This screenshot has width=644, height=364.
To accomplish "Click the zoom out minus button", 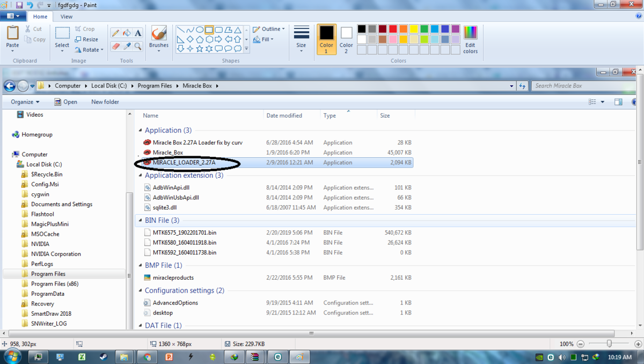I will [x=581, y=344].
